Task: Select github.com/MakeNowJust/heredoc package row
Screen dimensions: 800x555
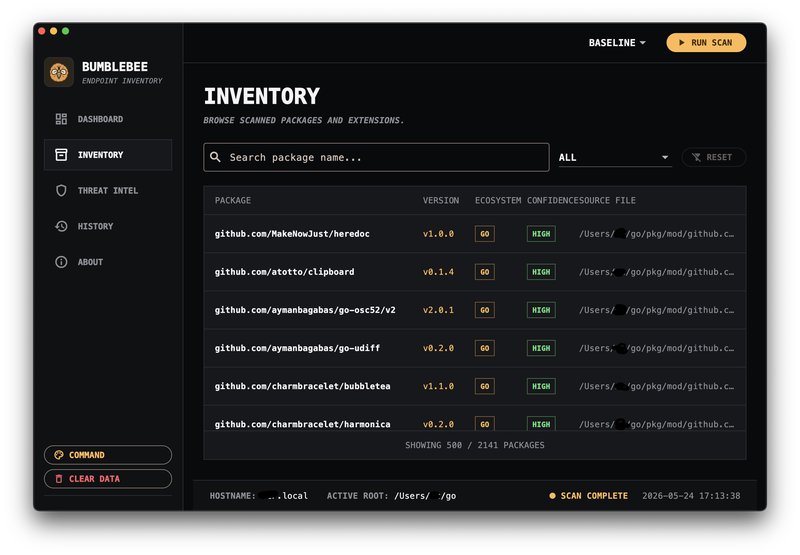Action: click(x=474, y=234)
